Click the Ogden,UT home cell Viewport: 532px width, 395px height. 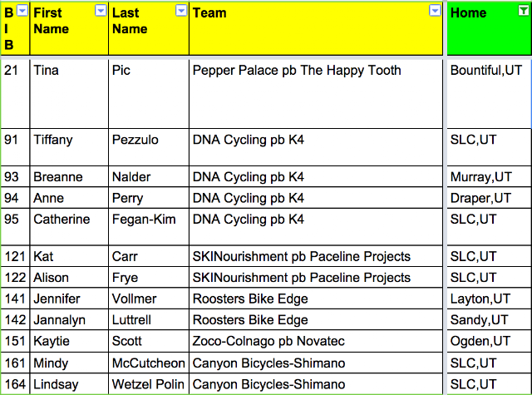pos(489,341)
